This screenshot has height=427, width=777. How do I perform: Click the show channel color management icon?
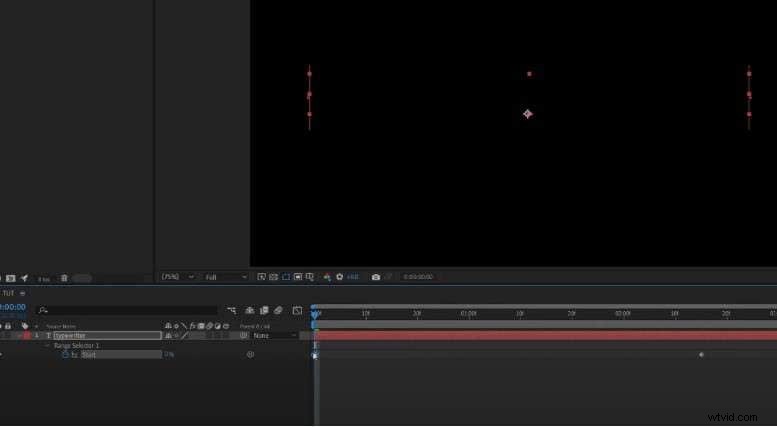tap(327, 277)
